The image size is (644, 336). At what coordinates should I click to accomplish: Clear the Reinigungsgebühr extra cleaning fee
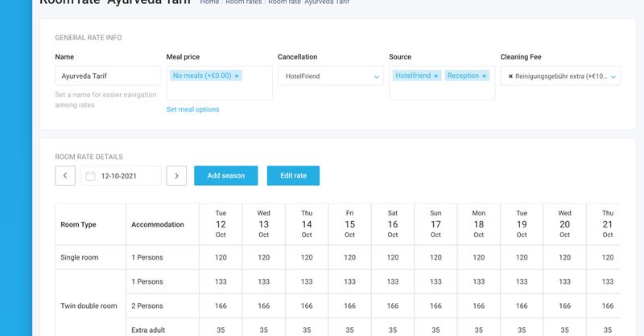pos(510,76)
